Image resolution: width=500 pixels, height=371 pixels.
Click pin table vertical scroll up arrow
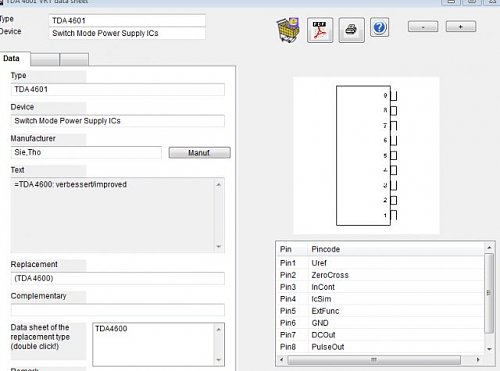point(489,248)
